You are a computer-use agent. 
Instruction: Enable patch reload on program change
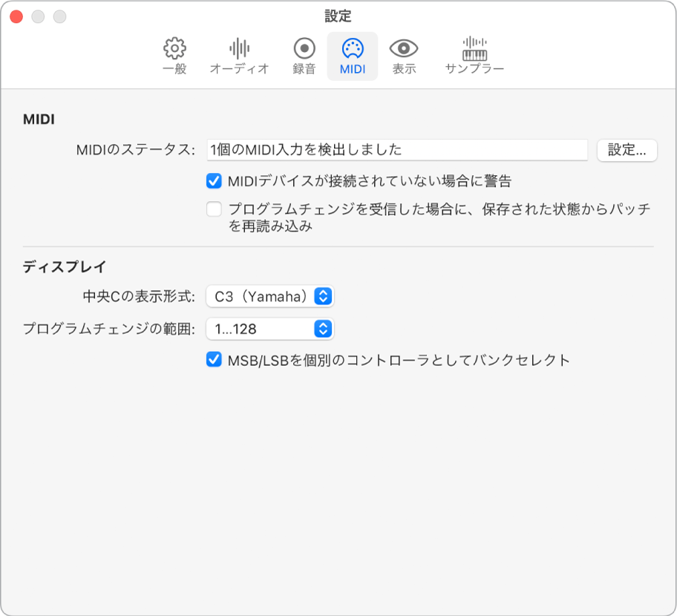[x=214, y=209]
